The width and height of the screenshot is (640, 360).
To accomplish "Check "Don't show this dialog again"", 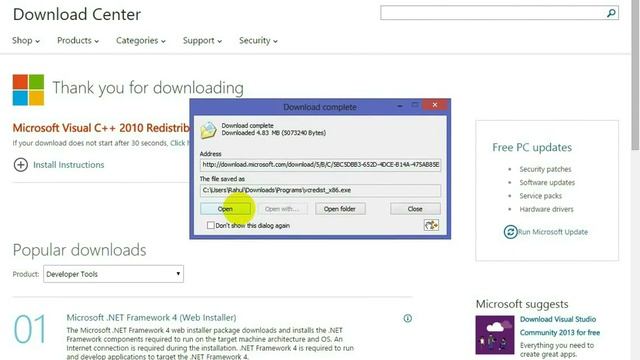I will click(x=211, y=225).
